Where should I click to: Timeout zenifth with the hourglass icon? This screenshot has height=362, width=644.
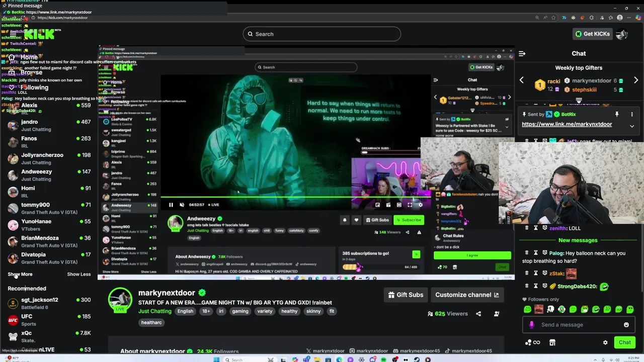pos(536,228)
